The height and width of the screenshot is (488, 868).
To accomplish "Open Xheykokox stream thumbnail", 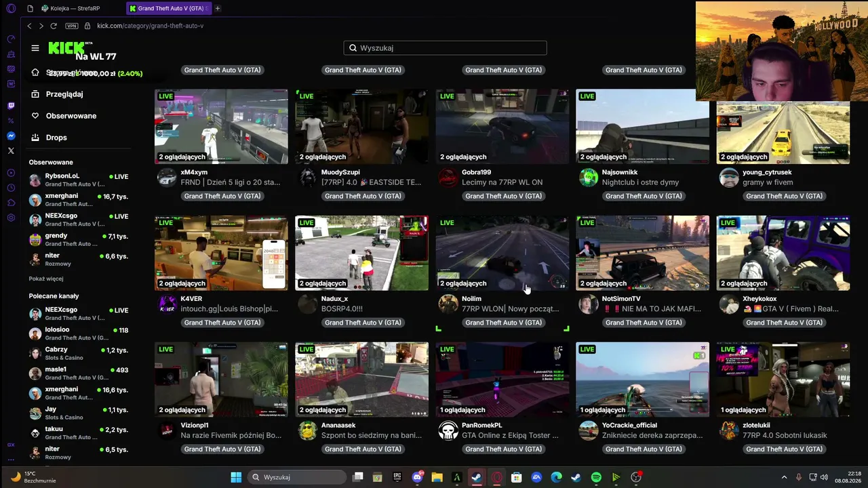I will pyautogui.click(x=783, y=253).
